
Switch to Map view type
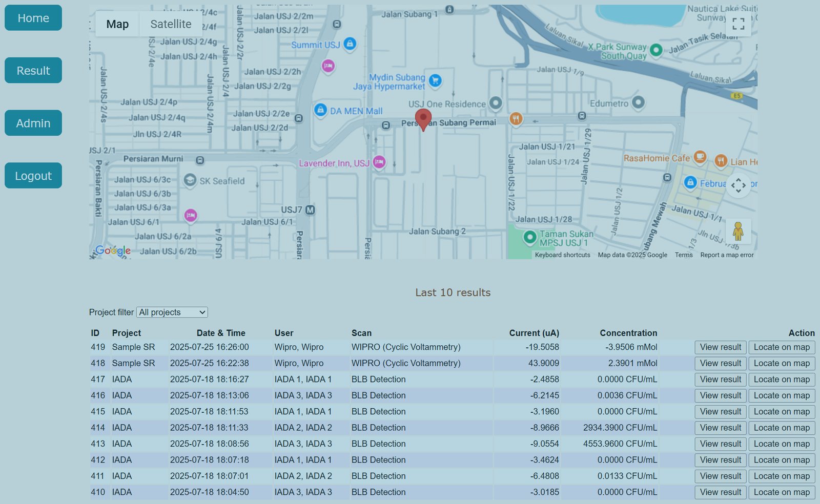(117, 24)
